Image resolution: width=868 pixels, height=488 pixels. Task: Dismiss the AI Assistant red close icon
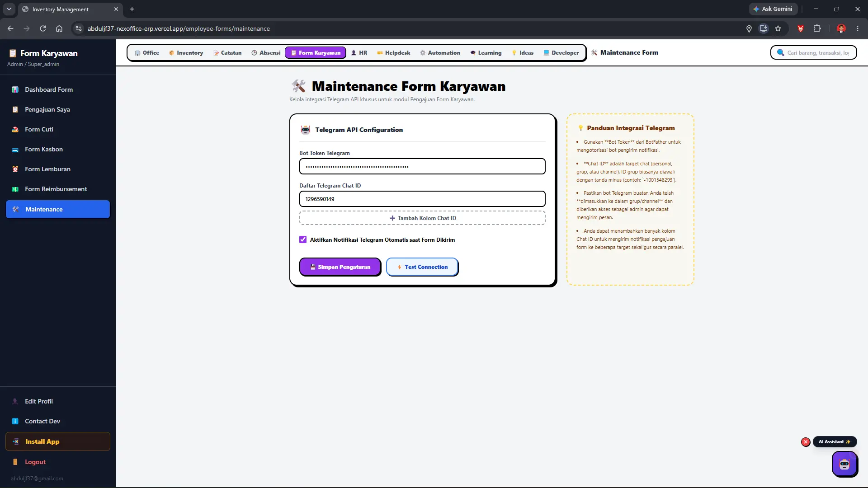tap(806, 442)
